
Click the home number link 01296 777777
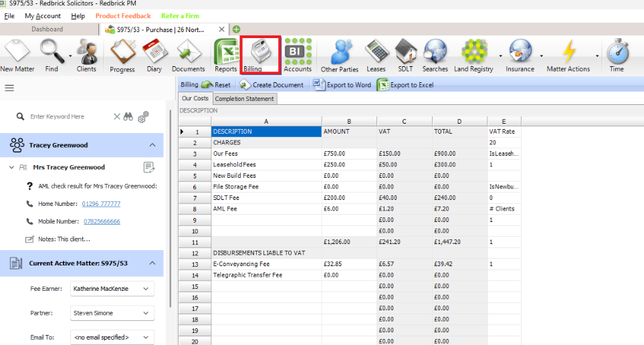click(x=101, y=203)
